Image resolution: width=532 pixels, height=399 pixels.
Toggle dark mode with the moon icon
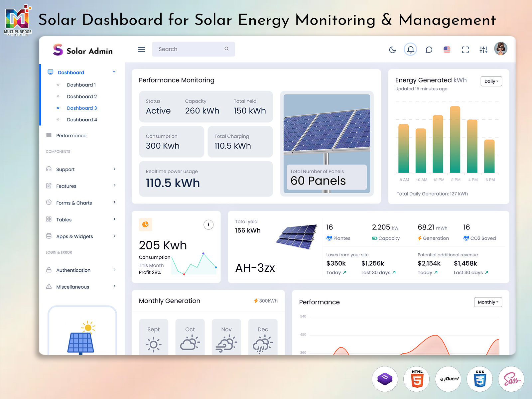click(392, 50)
